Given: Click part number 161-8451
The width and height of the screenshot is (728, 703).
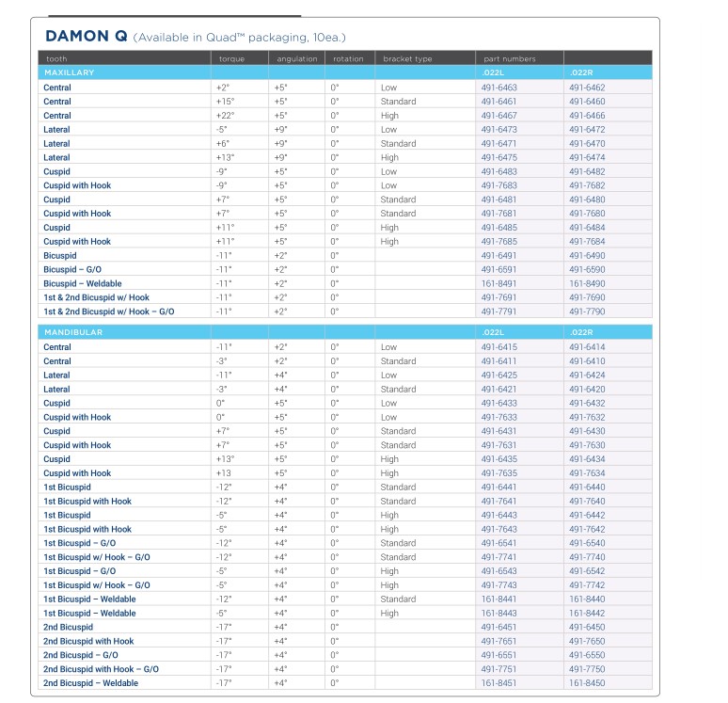Looking at the screenshot, I should pos(499,683).
